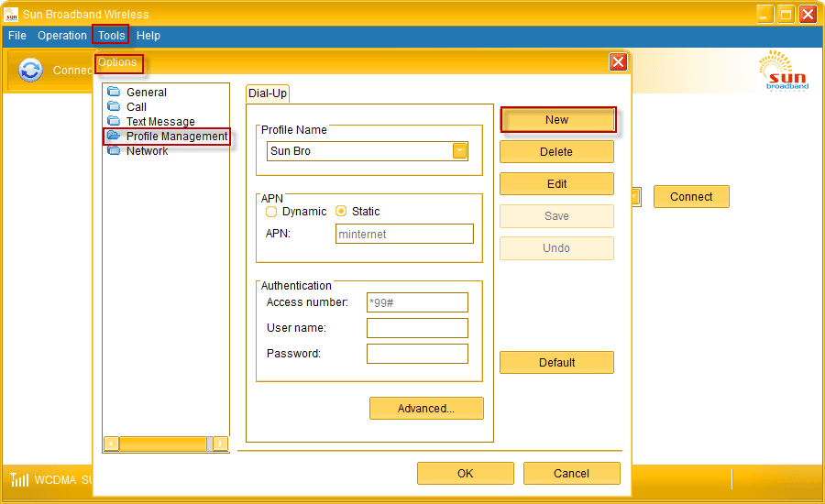Click the Network folder icon

(x=114, y=150)
